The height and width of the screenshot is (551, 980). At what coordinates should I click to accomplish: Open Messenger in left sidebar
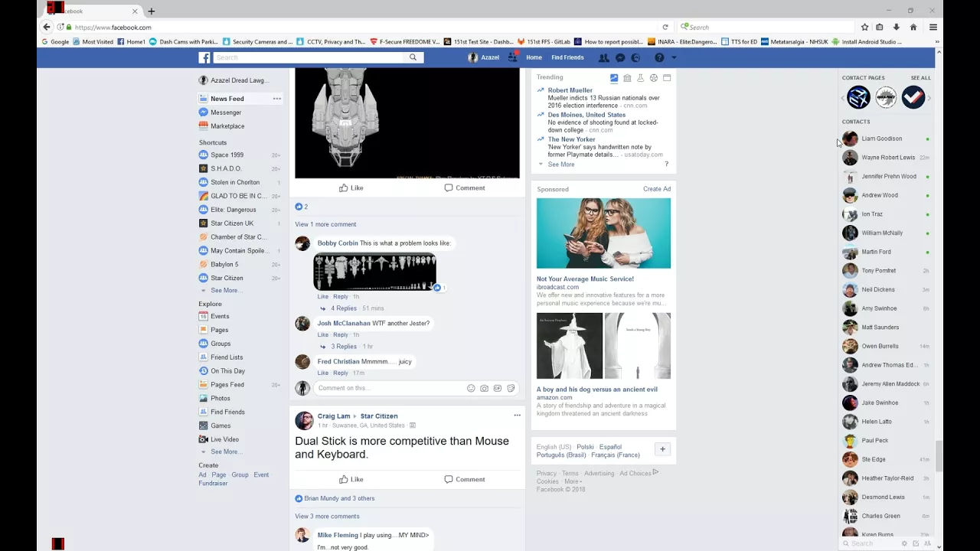click(226, 112)
